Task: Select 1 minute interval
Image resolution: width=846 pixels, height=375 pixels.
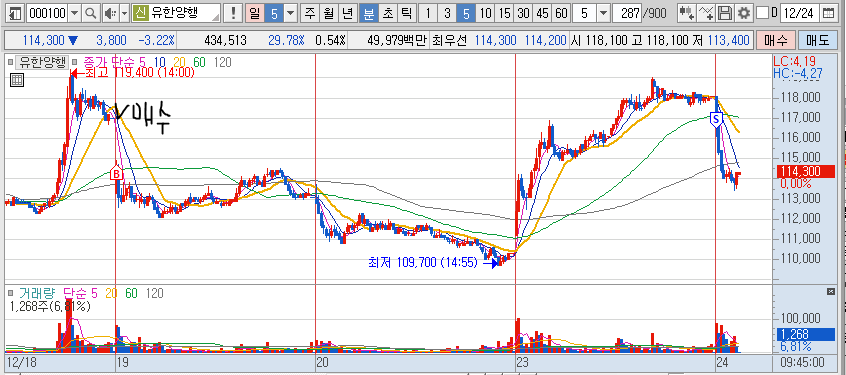Action: [x=428, y=13]
